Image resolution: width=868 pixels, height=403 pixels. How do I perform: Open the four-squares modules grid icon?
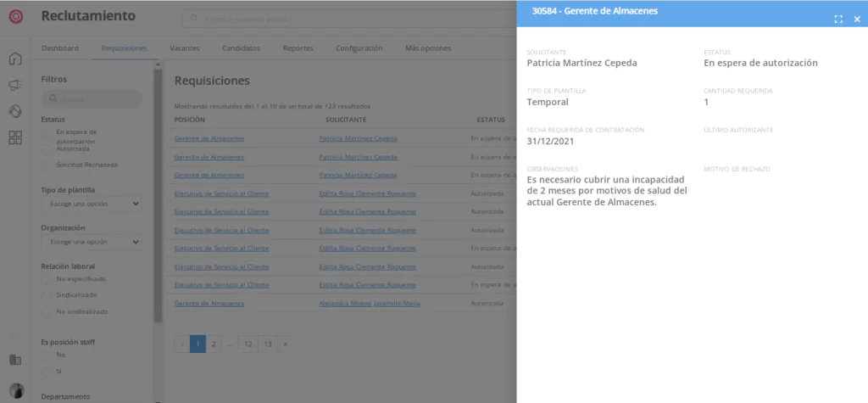[x=15, y=137]
